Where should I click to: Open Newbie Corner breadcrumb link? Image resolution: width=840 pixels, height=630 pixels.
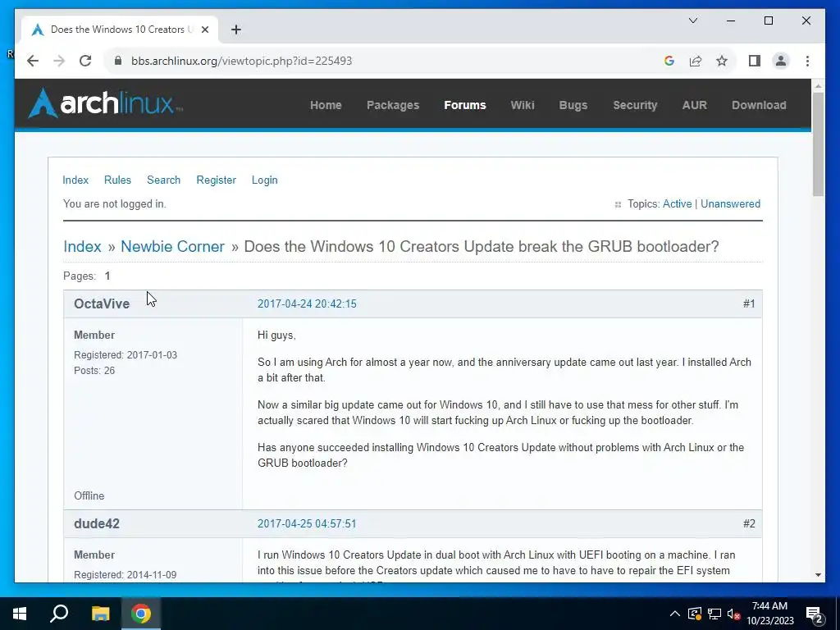tap(172, 246)
